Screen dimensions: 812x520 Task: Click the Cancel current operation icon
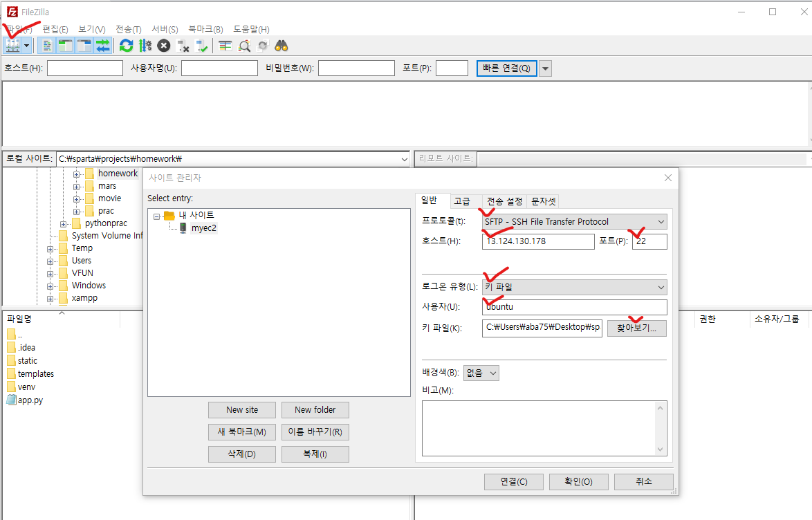[x=164, y=46]
